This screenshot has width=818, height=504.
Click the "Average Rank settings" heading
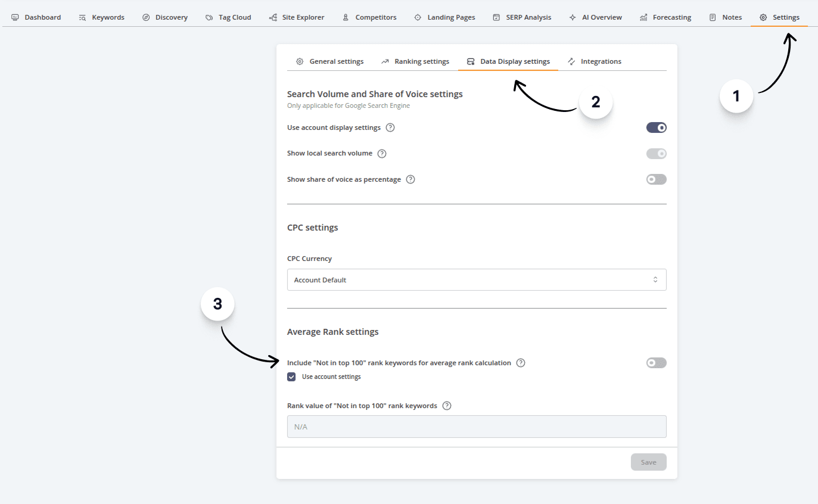point(333,332)
